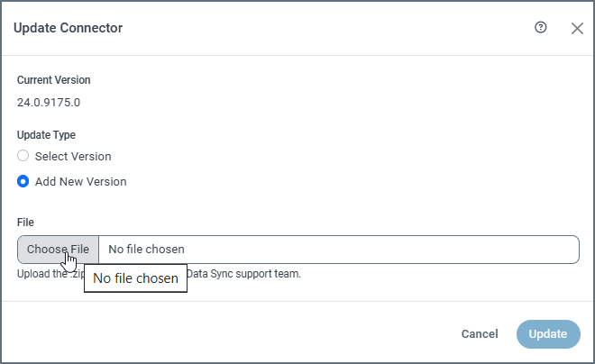The height and width of the screenshot is (364, 595).
Task: Click the 'No file chosen' tooltip popup
Action: 135,278
